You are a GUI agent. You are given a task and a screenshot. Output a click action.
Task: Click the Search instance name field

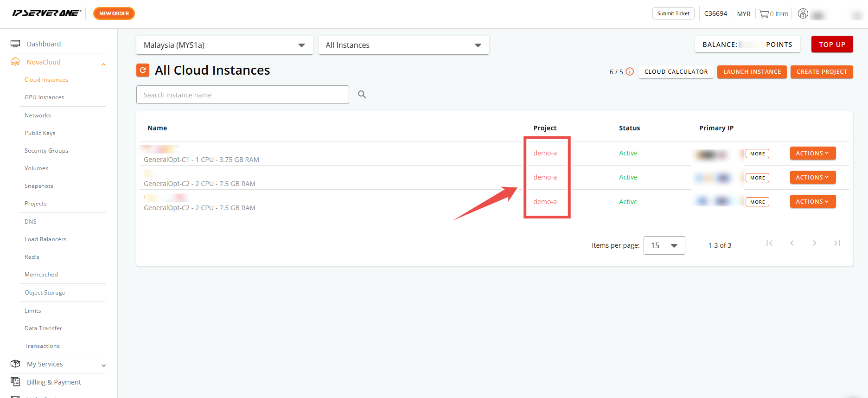(243, 95)
